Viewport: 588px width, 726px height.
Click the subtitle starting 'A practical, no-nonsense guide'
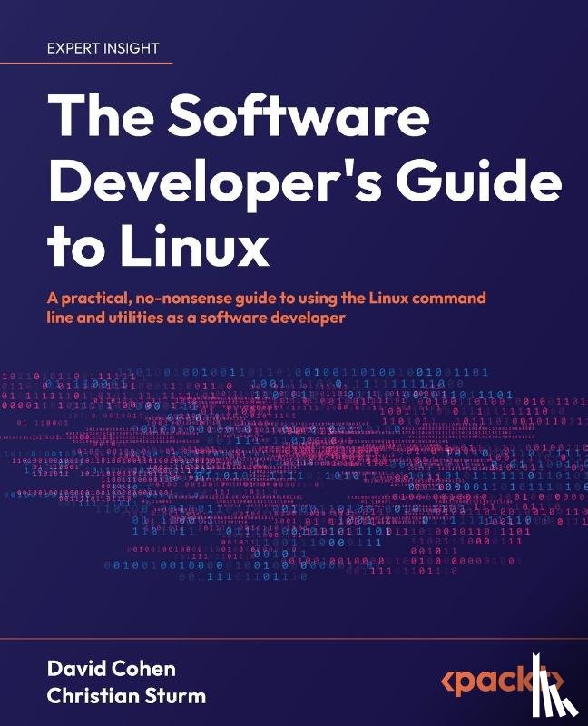point(266,308)
